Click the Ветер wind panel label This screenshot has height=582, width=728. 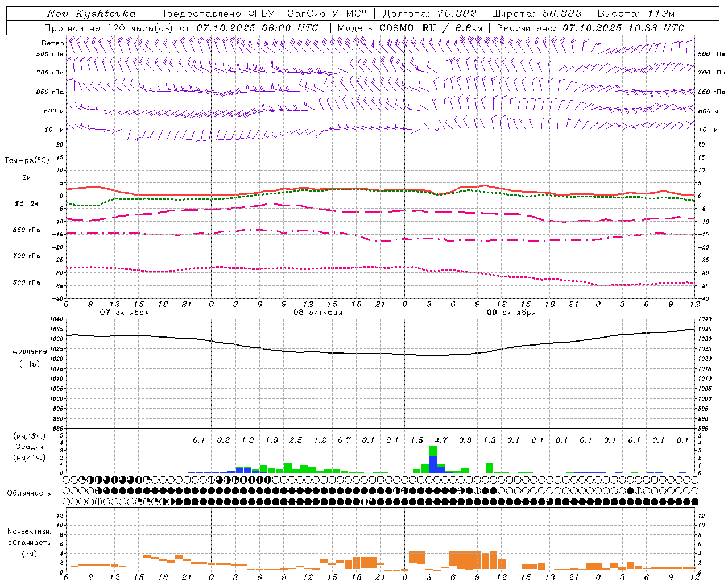52,43
